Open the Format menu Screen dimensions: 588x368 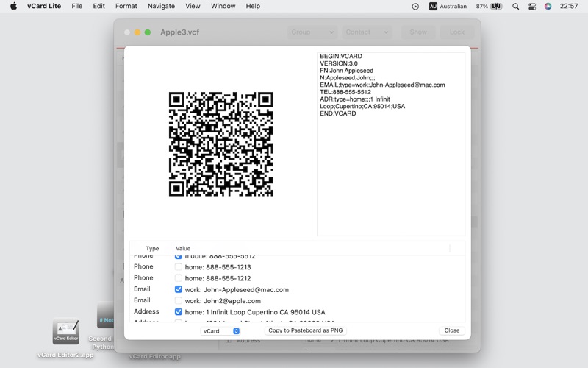[x=126, y=6]
